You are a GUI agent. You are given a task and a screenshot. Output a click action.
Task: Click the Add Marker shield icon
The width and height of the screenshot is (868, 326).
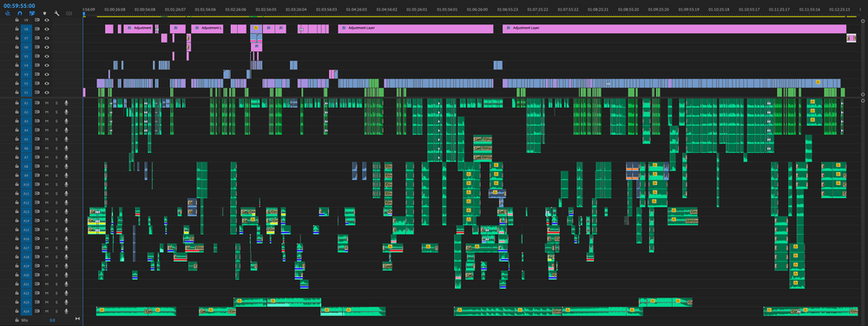click(x=44, y=13)
